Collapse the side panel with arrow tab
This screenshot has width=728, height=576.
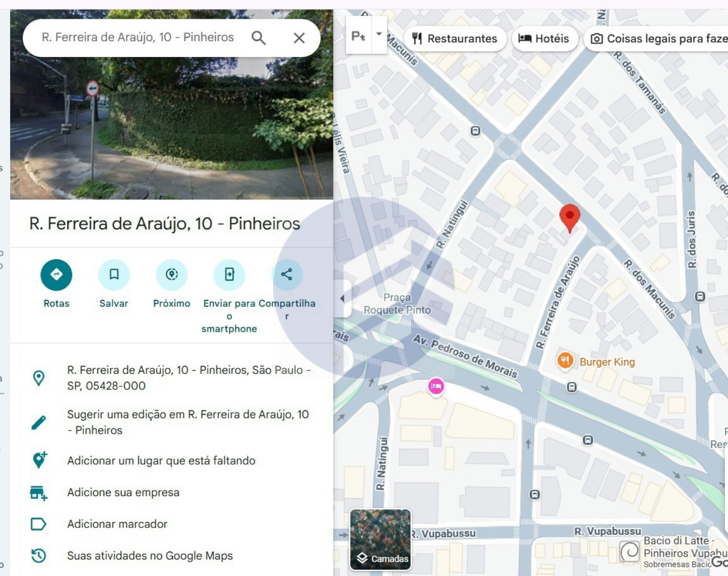point(342,298)
